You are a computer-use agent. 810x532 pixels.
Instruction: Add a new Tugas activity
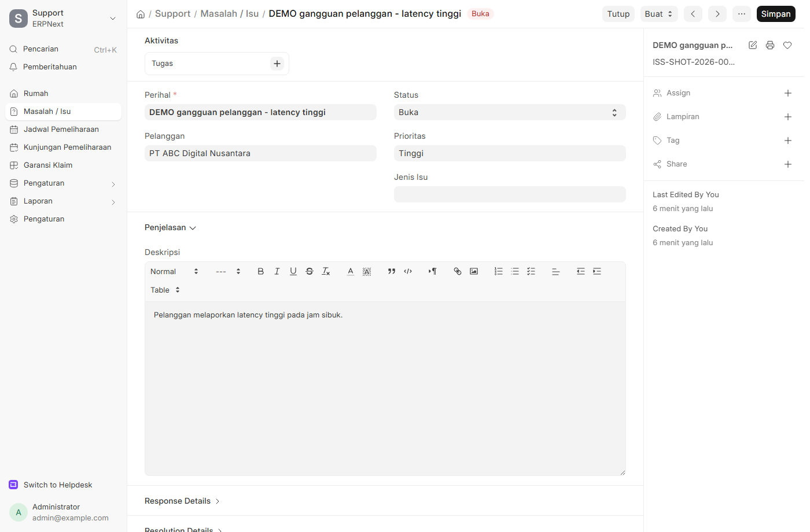(x=277, y=64)
